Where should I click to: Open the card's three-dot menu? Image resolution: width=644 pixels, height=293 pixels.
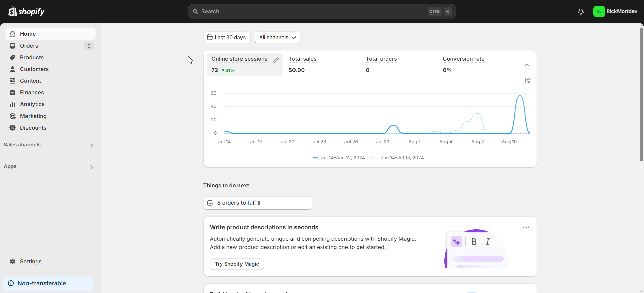coord(526,227)
